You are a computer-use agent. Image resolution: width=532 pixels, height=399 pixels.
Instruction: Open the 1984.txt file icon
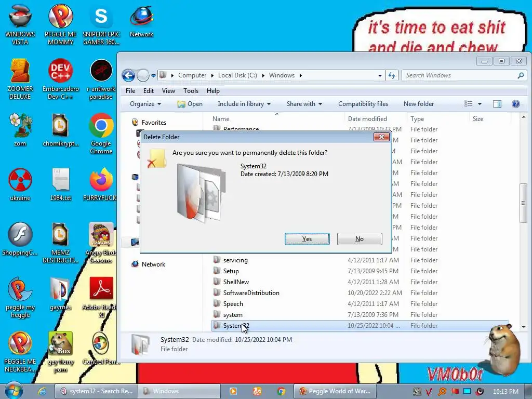tap(60, 184)
